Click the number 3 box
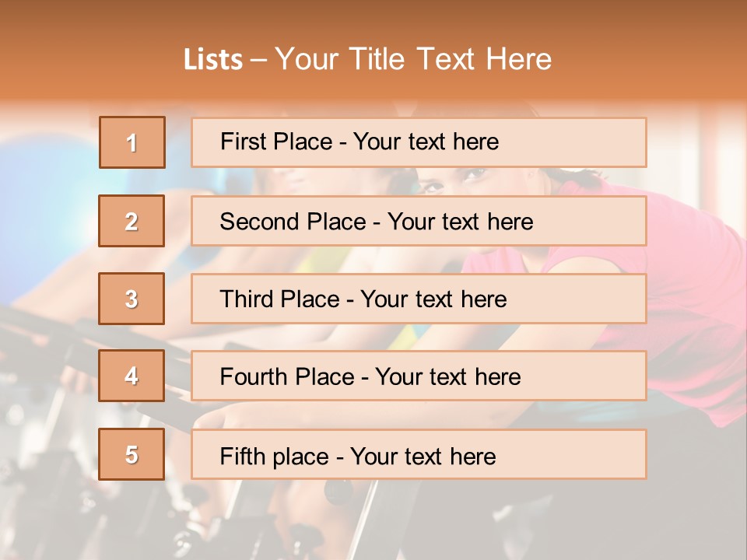The height and width of the screenshot is (560, 747). (x=132, y=299)
